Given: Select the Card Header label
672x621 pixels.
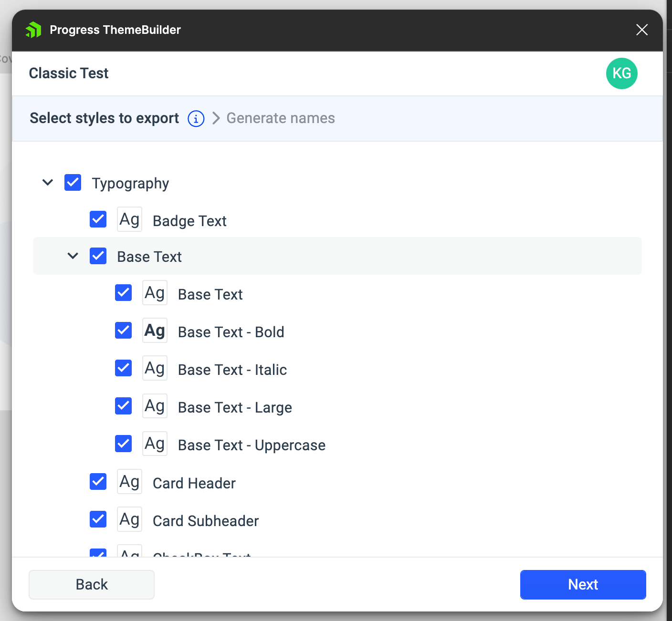Looking at the screenshot, I should coord(194,484).
